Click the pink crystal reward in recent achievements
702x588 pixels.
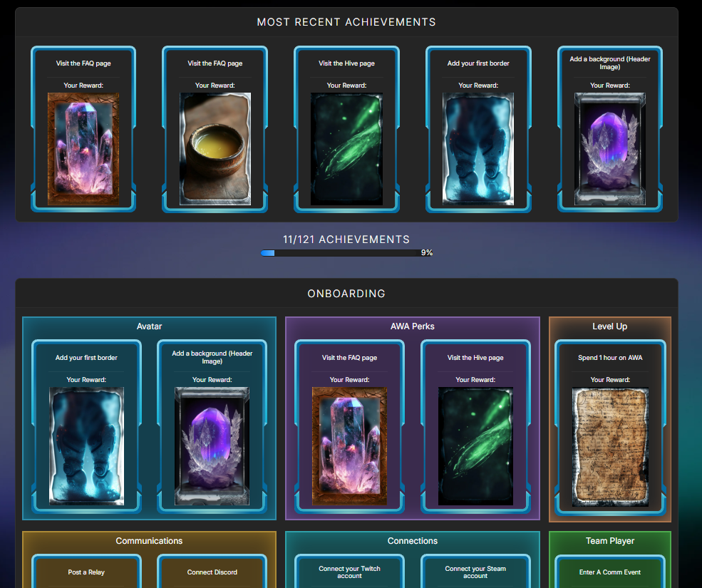(83, 149)
